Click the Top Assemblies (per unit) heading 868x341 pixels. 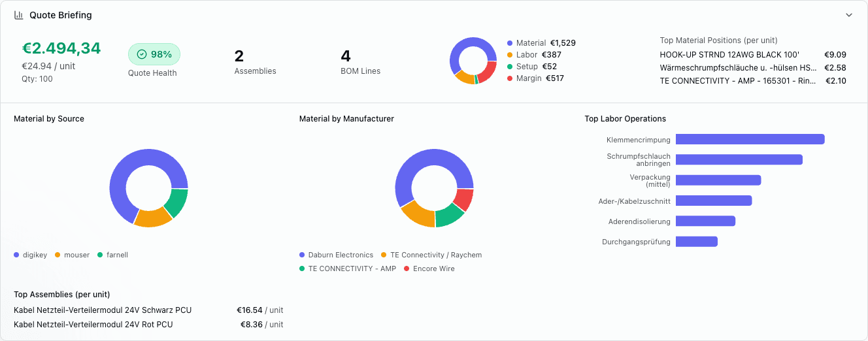tap(61, 295)
